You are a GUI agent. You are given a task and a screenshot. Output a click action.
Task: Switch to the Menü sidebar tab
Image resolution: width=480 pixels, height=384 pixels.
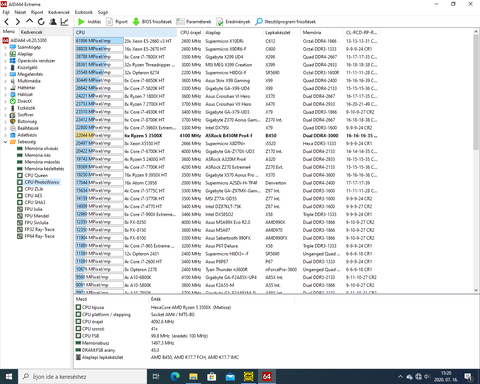[x=9, y=32]
